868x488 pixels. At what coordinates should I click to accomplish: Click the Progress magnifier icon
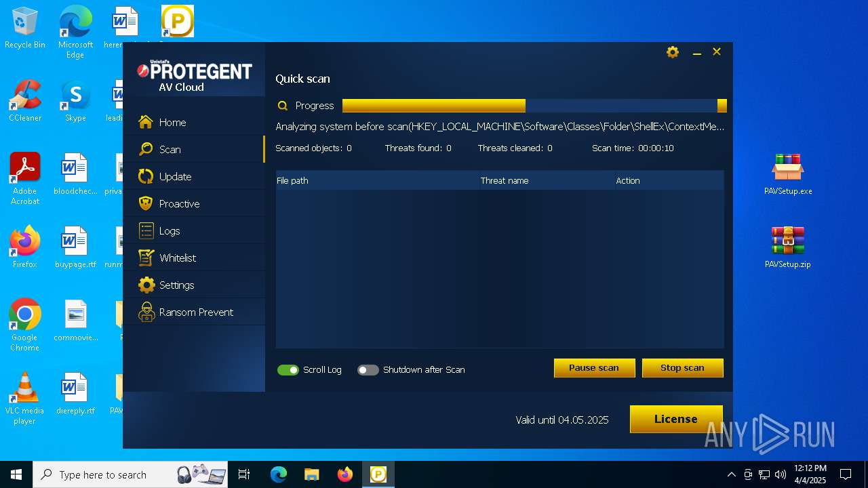[283, 106]
